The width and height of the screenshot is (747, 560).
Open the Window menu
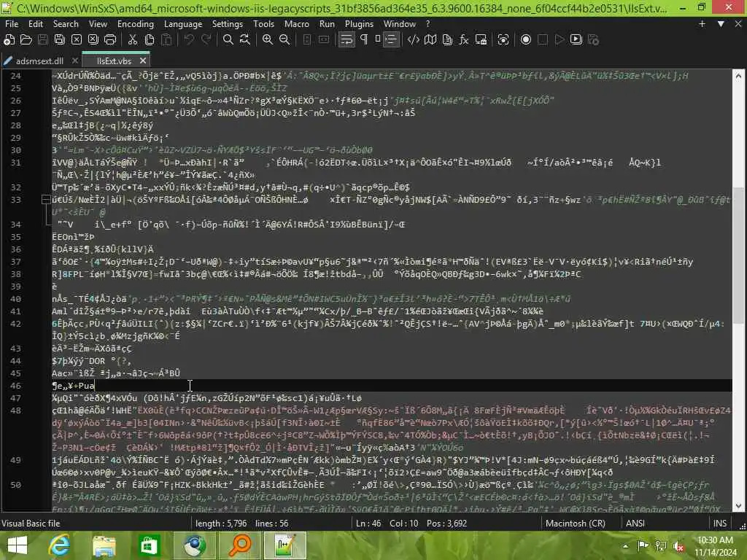(x=400, y=24)
